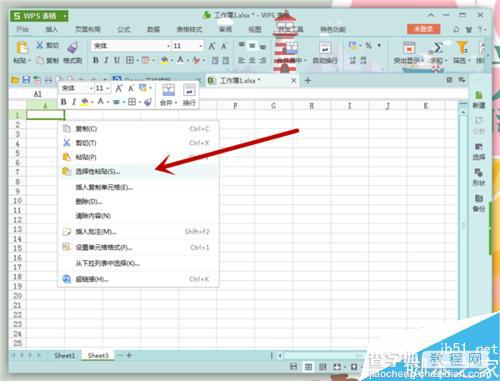This screenshot has width=500, height=381.
Task: Select column header G
Action: (x=273, y=106)
